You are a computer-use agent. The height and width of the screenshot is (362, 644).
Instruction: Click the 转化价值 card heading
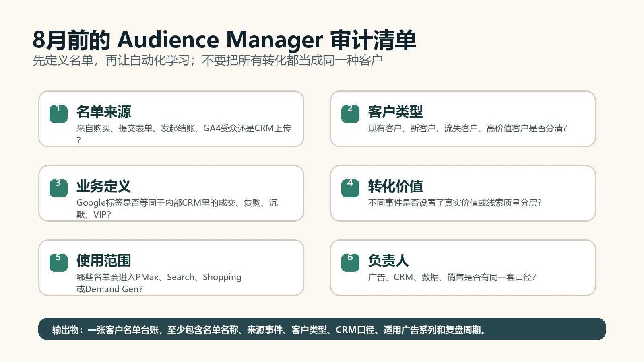pyautogui.click(x=396, y=186)
